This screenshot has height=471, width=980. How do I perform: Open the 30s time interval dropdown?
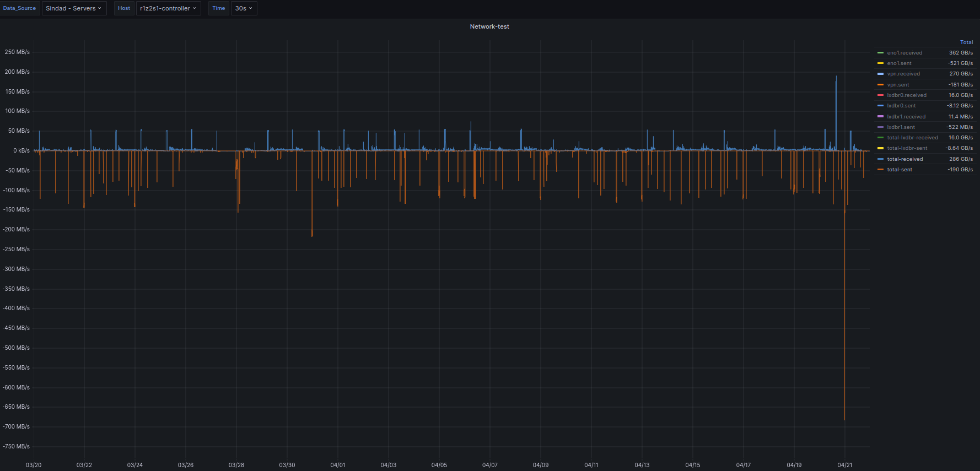pyautogui.click(x=244, y=8)
